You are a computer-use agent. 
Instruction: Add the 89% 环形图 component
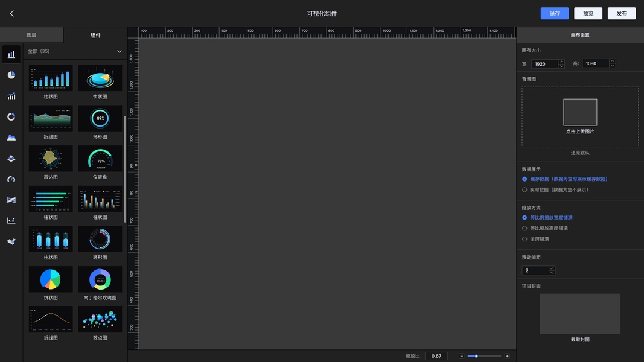pos(100,118)
